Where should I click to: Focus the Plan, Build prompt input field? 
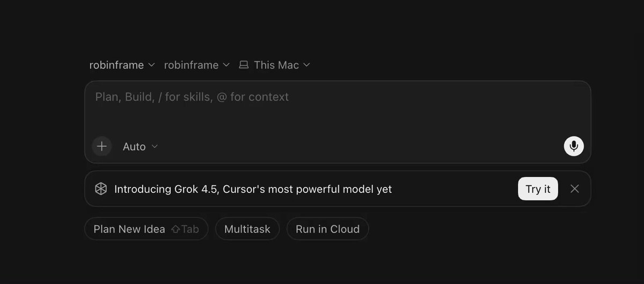point(338,107)
